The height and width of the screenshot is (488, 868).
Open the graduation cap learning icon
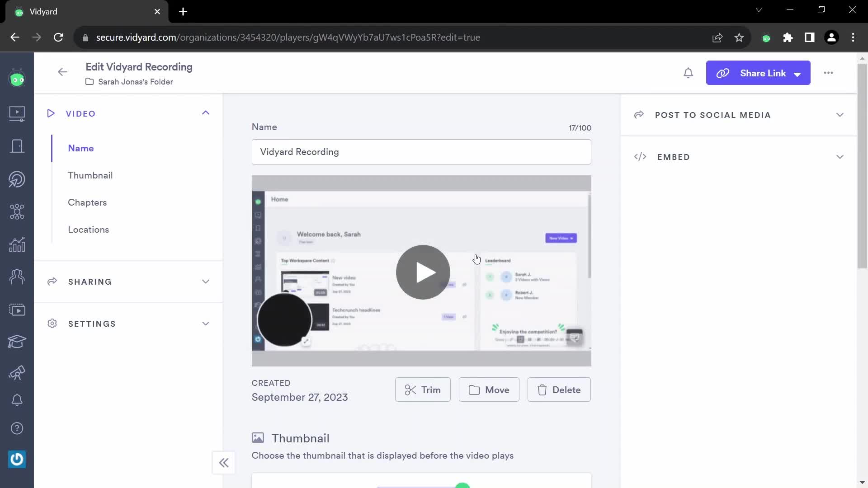point(17,342)
